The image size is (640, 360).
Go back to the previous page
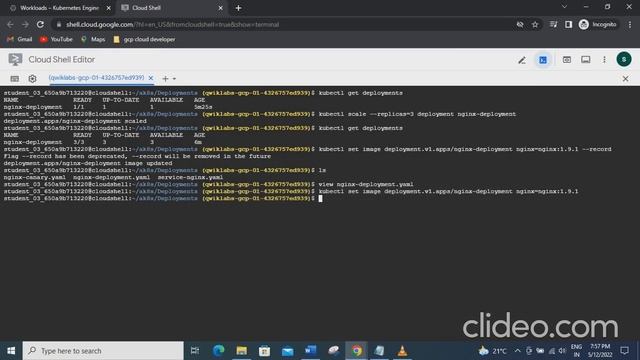click(10, 24)
